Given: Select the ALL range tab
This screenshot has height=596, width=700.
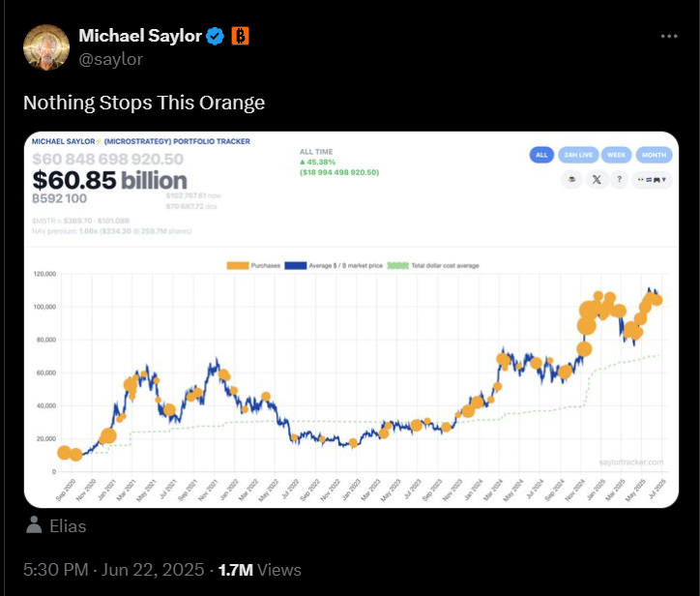Looking at the screenshot, I should (x=541, y=155).
